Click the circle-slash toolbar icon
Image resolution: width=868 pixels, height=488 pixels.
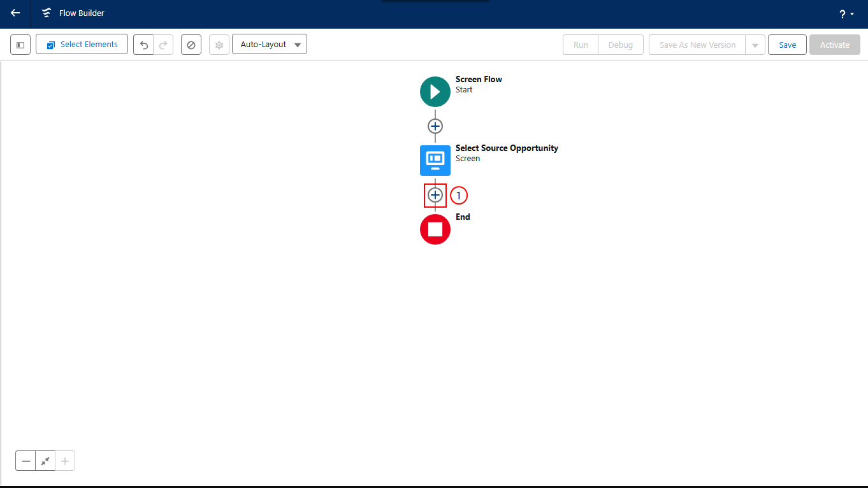click(x=191, y=45)
